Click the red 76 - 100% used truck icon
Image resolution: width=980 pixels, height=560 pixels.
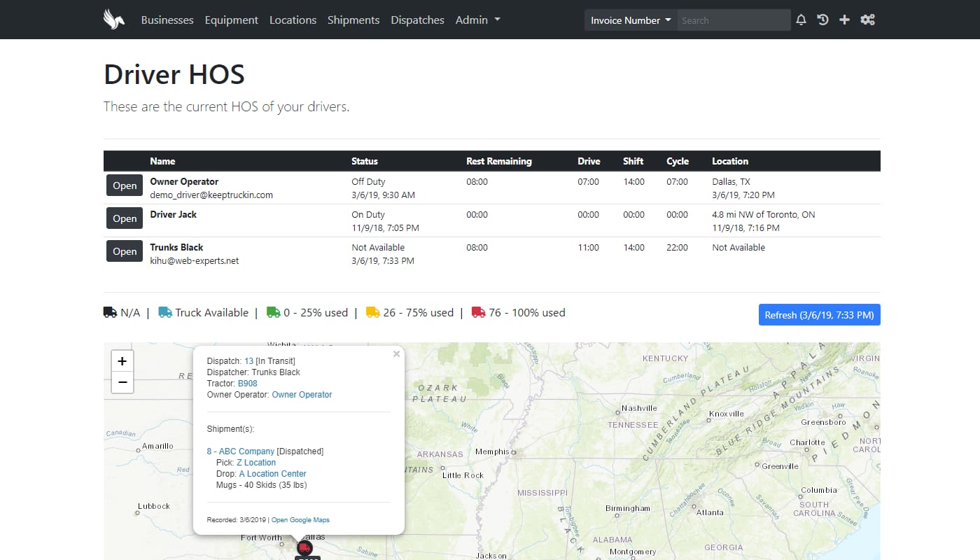[479, 312]
